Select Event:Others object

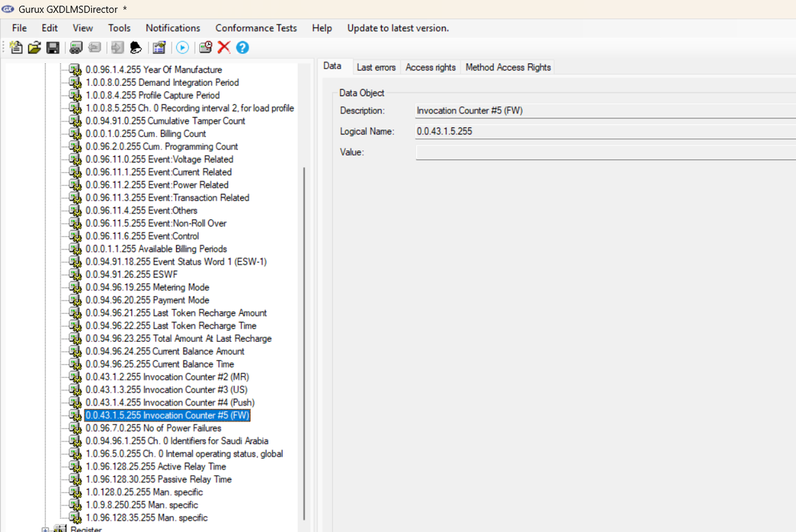pyautogui.click(x=141, y=211)
